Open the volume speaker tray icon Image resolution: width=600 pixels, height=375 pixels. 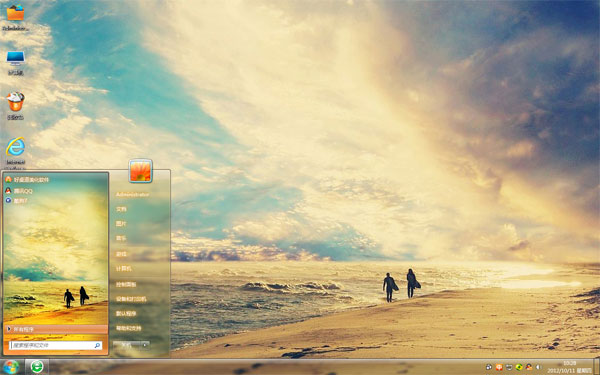(x=538, y=367)
